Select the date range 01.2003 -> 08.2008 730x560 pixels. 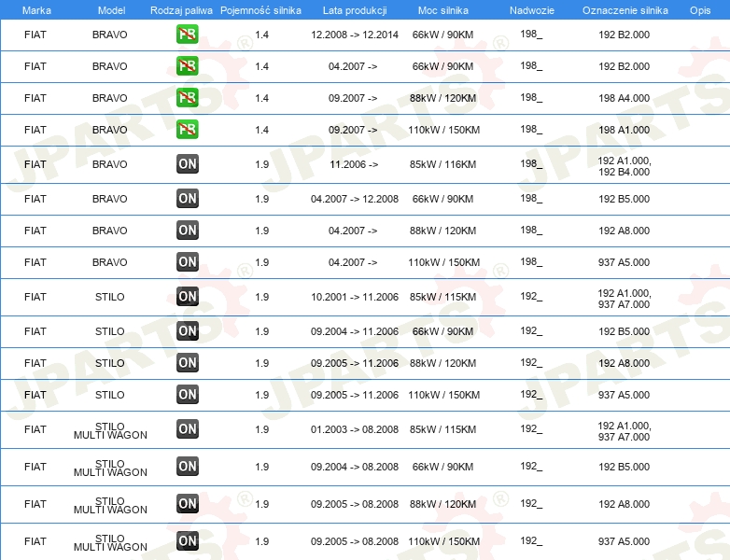[x=355, y=429]
